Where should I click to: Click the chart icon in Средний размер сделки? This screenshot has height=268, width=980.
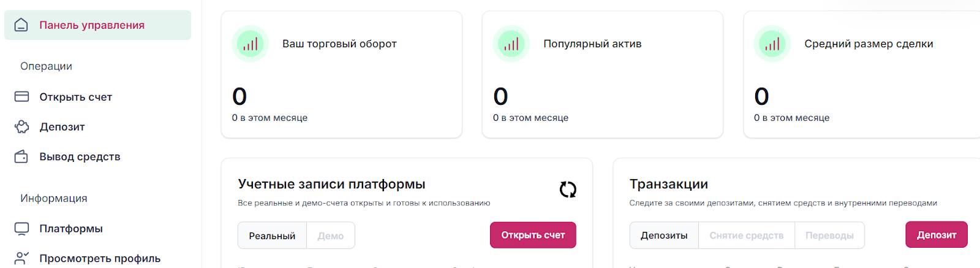click(x=772, y=44)
